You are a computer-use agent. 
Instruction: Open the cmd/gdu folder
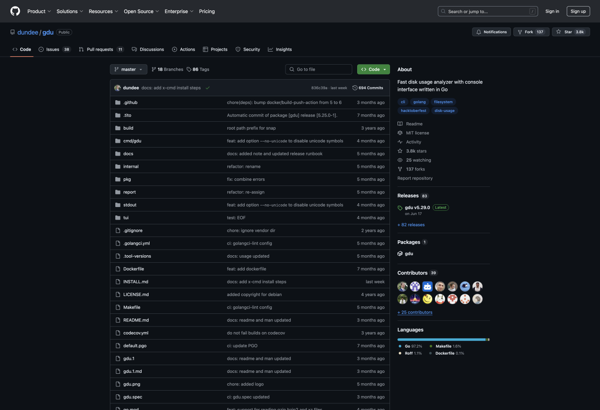[132, 141]
